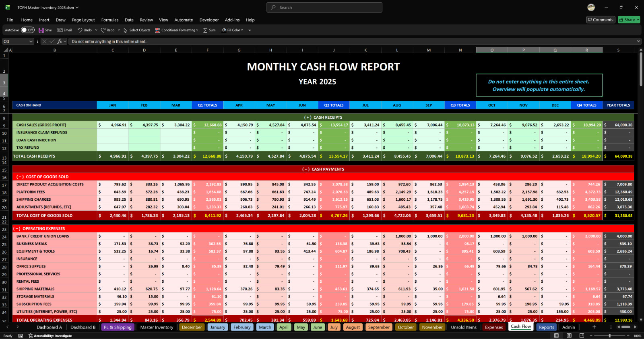Switch to Page Layout view in status bar
The image size is (644, 339).
click(569, 336)
